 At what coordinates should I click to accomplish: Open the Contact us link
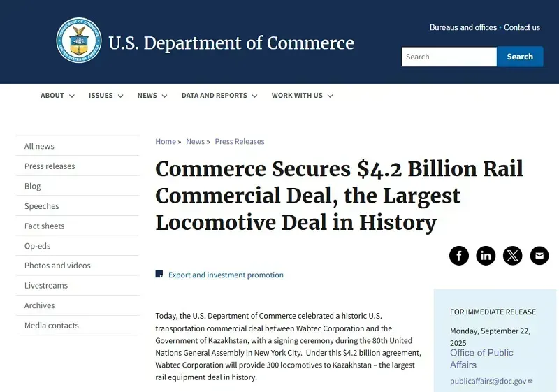point(521,27)
